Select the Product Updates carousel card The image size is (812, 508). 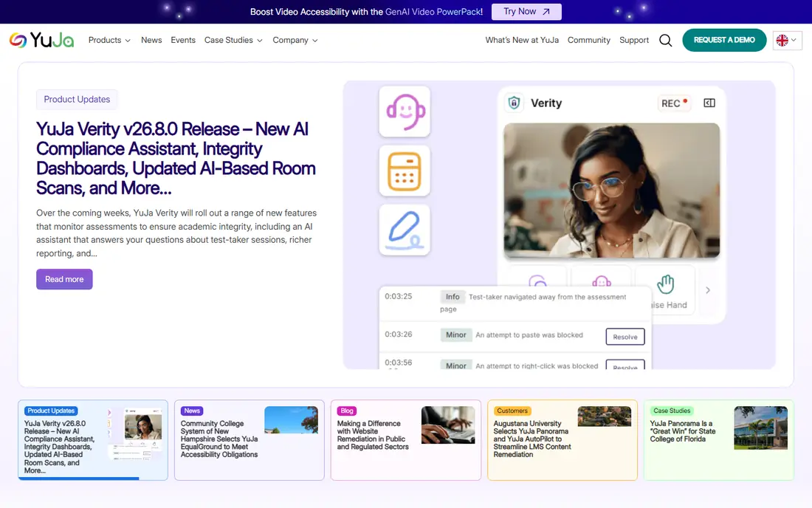pos(93,439)
